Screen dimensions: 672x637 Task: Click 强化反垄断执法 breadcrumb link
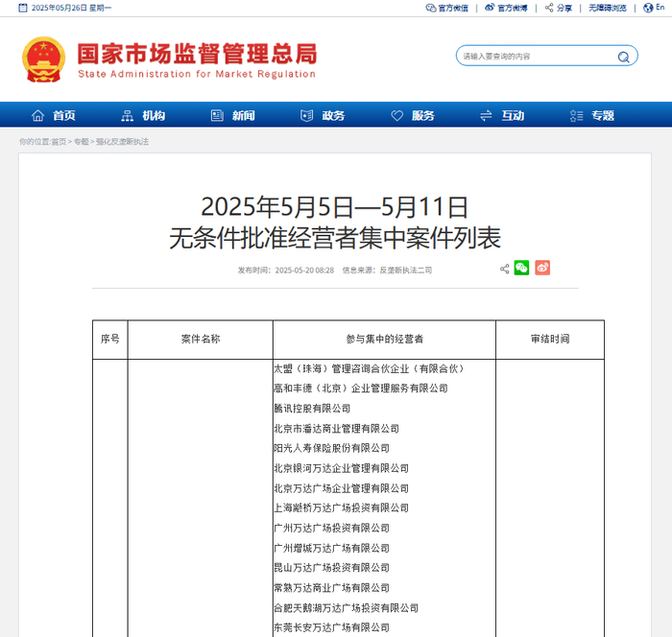coord(122,142)
